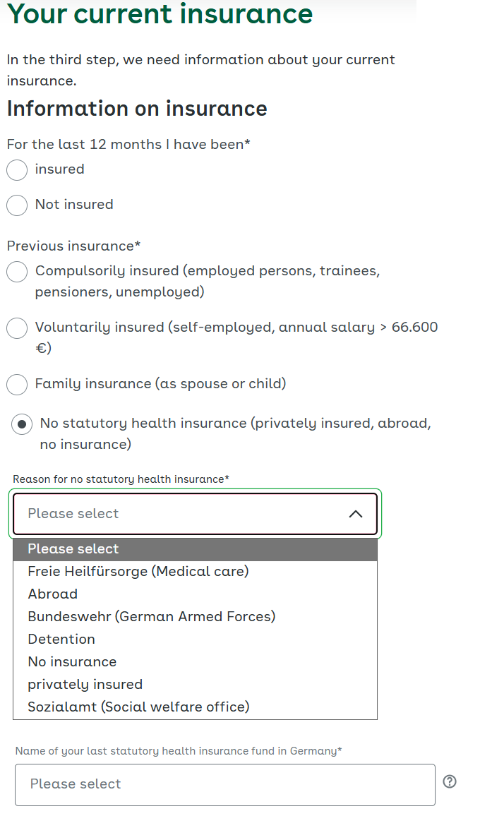Select the 'Not insured' radio option

point(17,205)
